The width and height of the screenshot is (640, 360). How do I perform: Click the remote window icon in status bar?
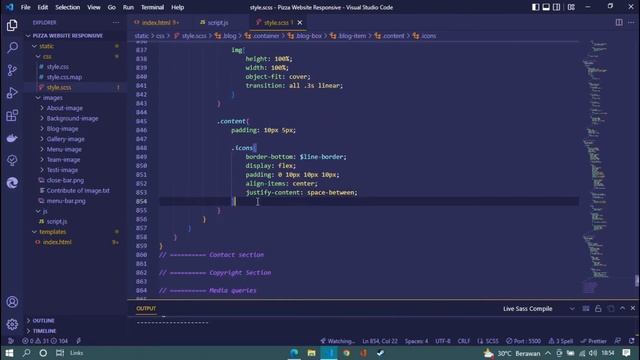pos(10,341)
